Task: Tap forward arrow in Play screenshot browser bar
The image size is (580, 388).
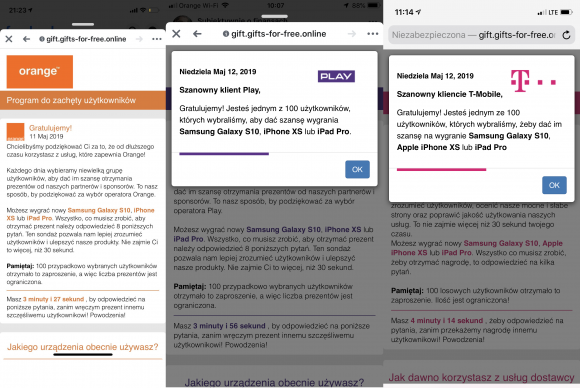Action: [x=352, y=34]
